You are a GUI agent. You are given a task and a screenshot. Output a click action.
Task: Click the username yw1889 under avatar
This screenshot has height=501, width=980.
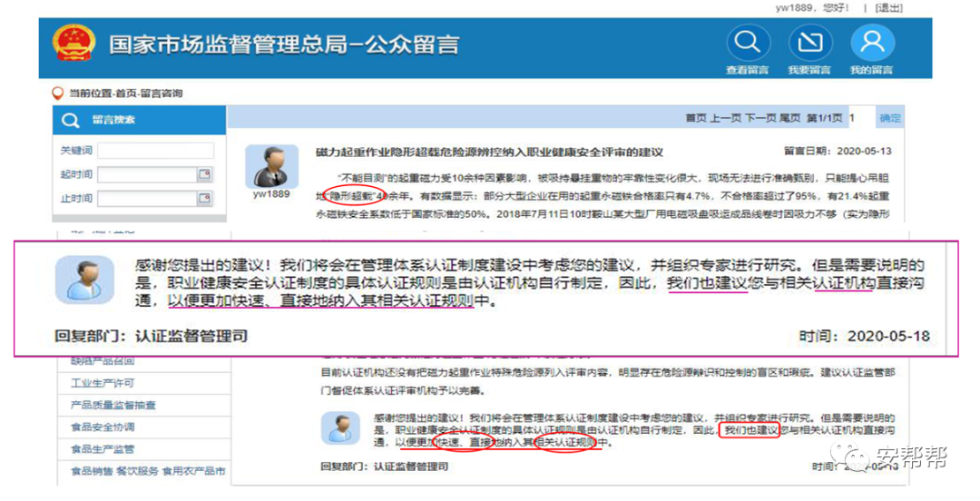(271, 194)
